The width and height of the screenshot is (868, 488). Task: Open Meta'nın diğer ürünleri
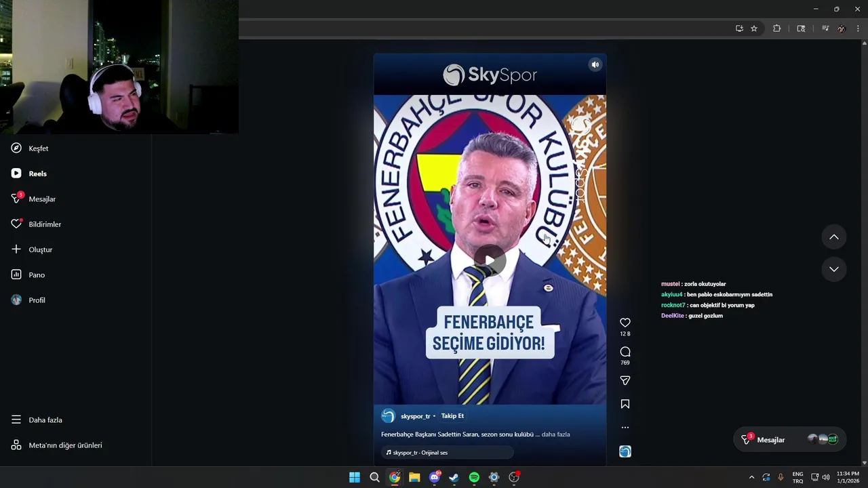(x=56, y=445)
